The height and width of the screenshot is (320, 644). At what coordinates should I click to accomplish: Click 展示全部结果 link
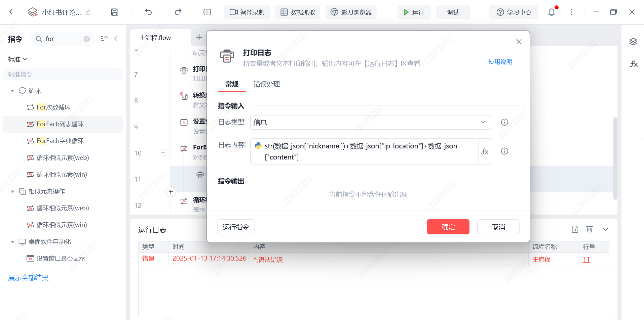(x=28, y=278)
